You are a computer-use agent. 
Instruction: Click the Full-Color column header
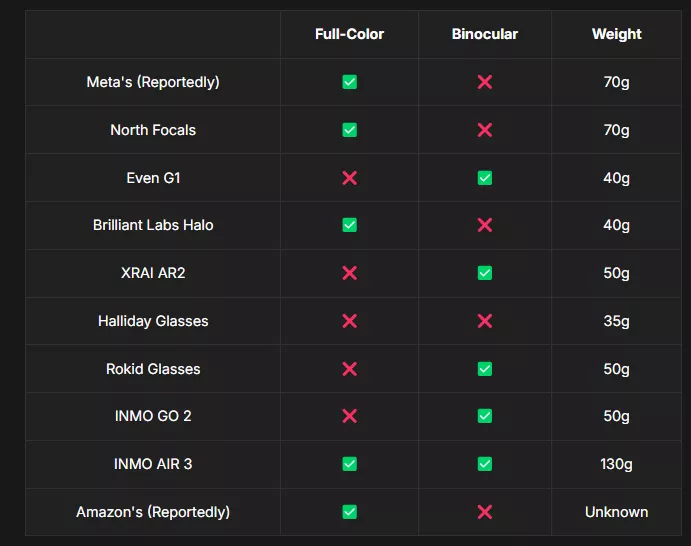[349, 34]
